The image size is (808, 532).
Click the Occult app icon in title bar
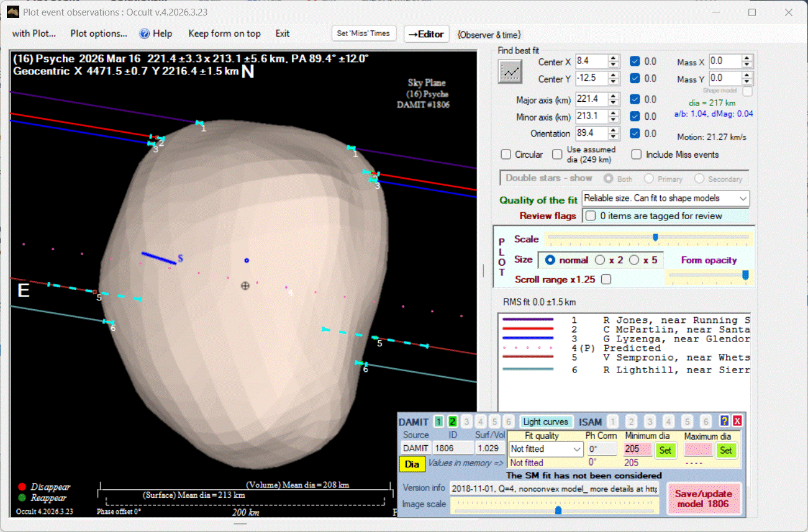click(12, 12)
